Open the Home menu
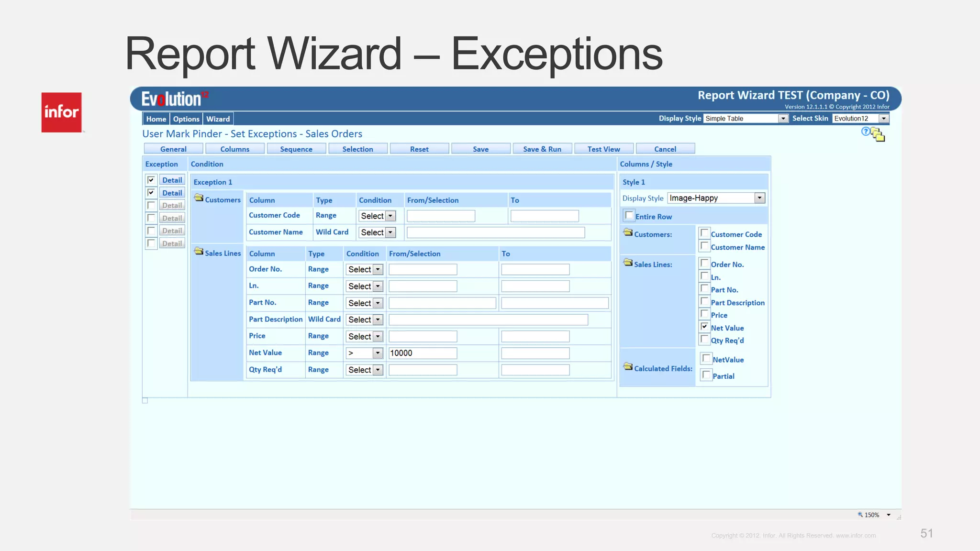The height and width of the screenshot is (551, 980). pyautogui.click(x=156, y=119)
